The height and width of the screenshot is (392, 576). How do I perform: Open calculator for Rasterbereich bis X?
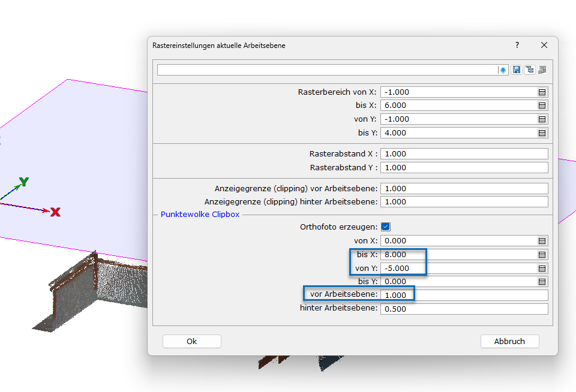[x=542, y=105]
